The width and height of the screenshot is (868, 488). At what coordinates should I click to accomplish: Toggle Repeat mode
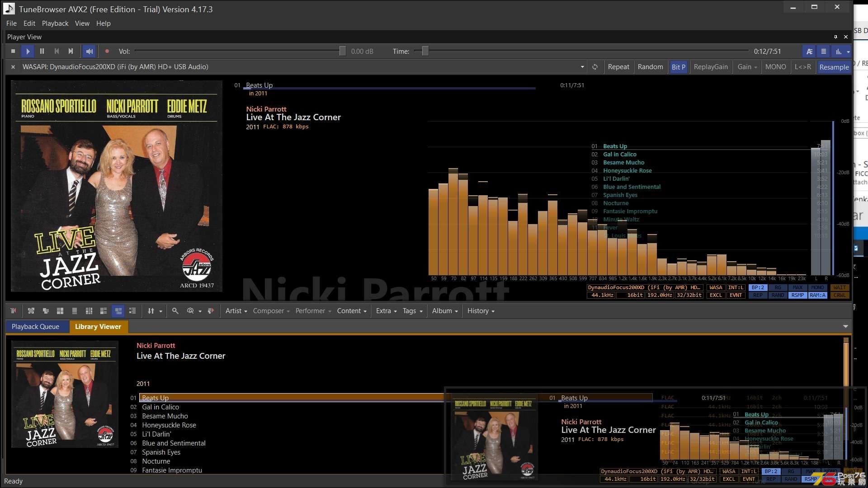click(x=618, y=67)
